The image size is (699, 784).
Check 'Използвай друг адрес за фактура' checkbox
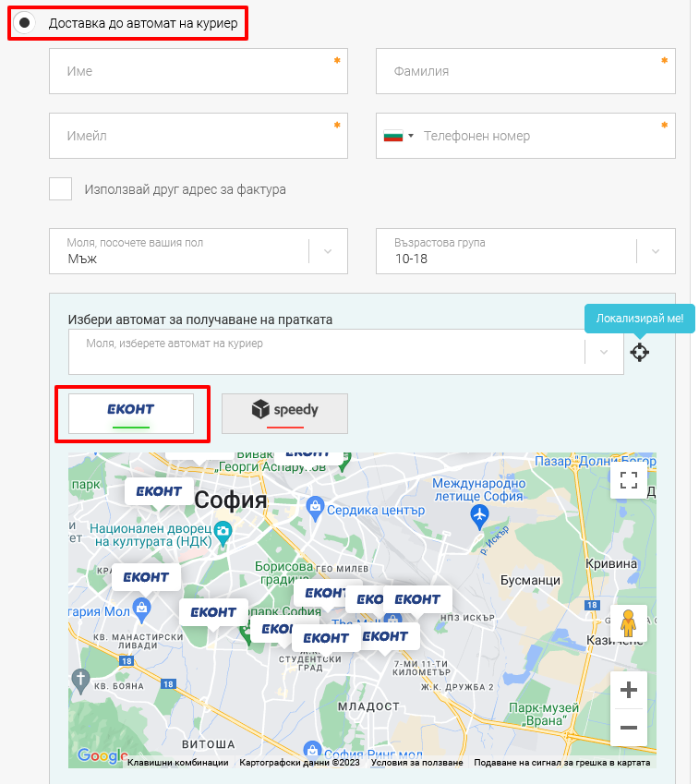point(61,189)
